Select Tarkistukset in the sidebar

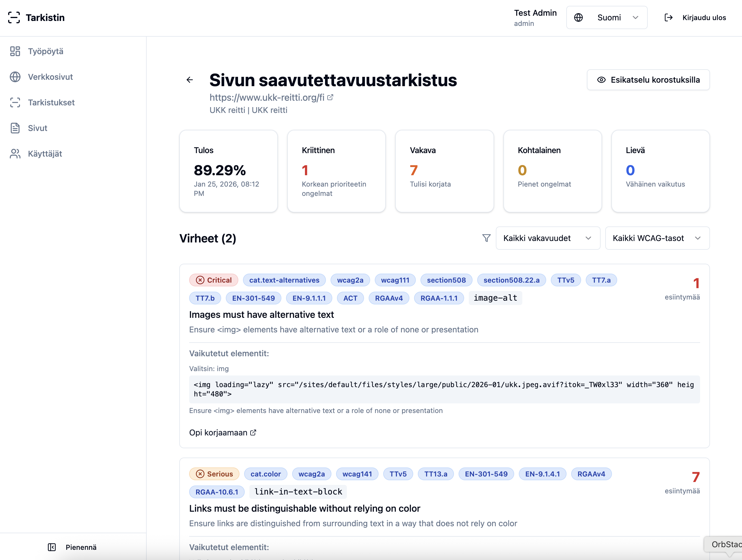pyautogui.click(x=51, y=102)
